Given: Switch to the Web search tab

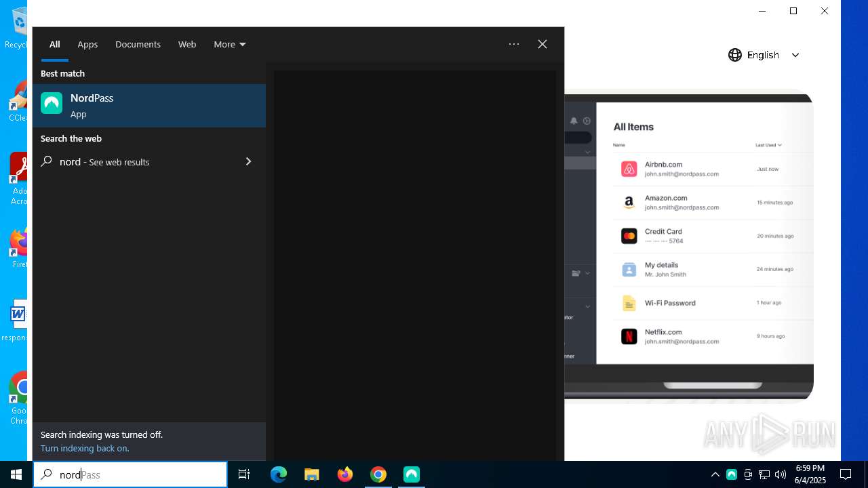Looking at the screenshot, I should [x=187, y=44].
